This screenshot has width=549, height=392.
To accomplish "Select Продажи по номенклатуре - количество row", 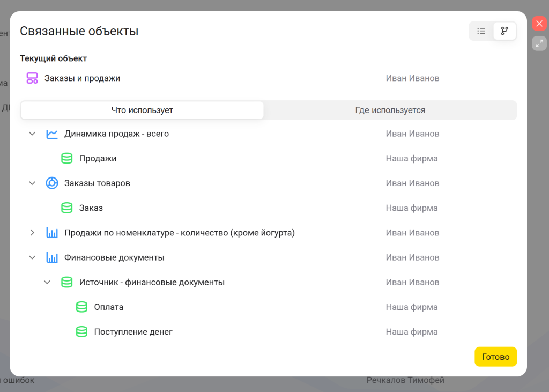I will coord(268,233).
